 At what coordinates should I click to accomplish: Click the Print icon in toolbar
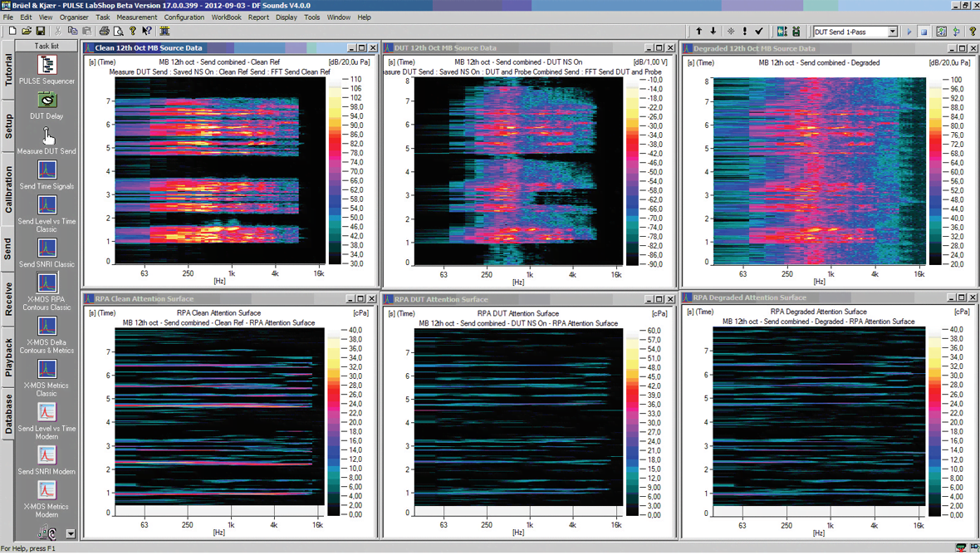tap(104, 32)
